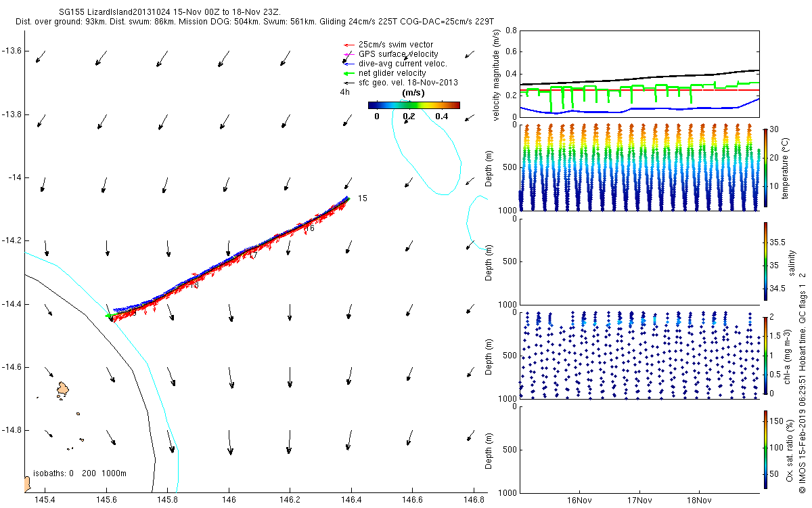Click the 16Nov date tick label
This screenshot has width=812, height=508.
pos(580,501)
